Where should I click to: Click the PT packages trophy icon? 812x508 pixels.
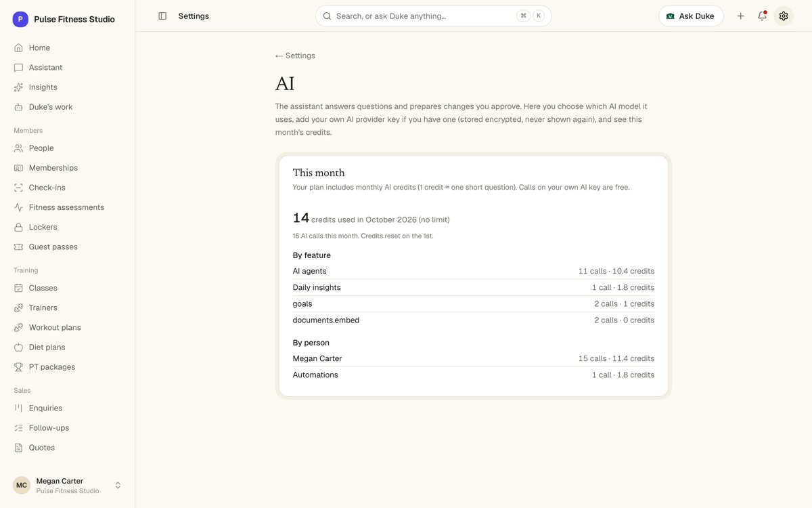tap(18, 366)
